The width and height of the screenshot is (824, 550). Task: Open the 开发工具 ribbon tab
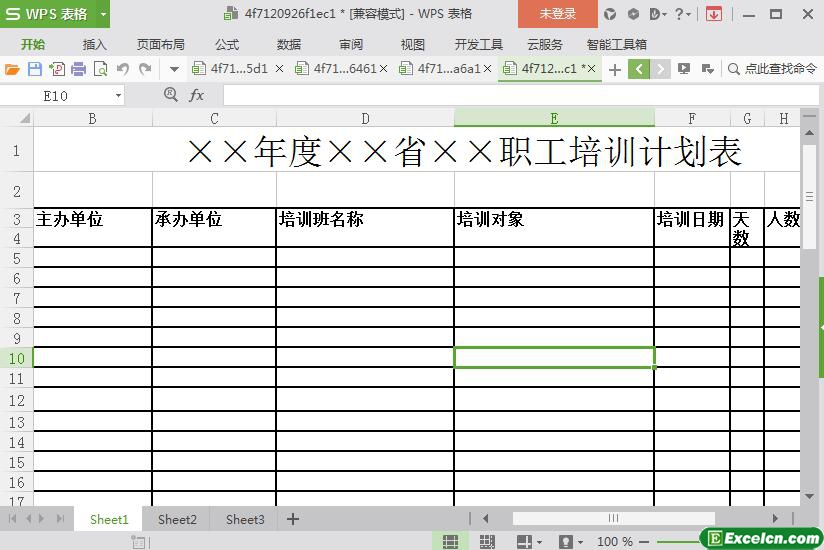point(479,45)
